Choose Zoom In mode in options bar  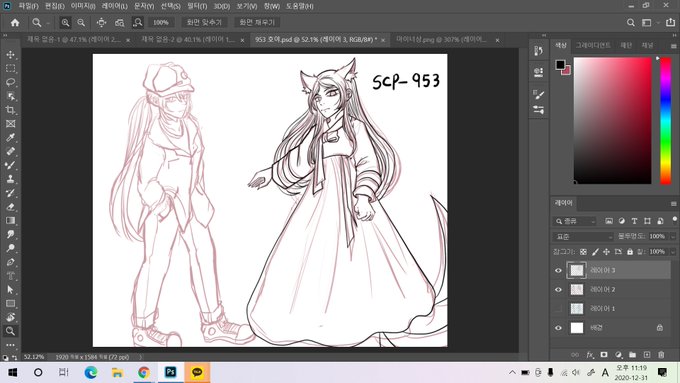pyautogui.click(x=65, y=23)
